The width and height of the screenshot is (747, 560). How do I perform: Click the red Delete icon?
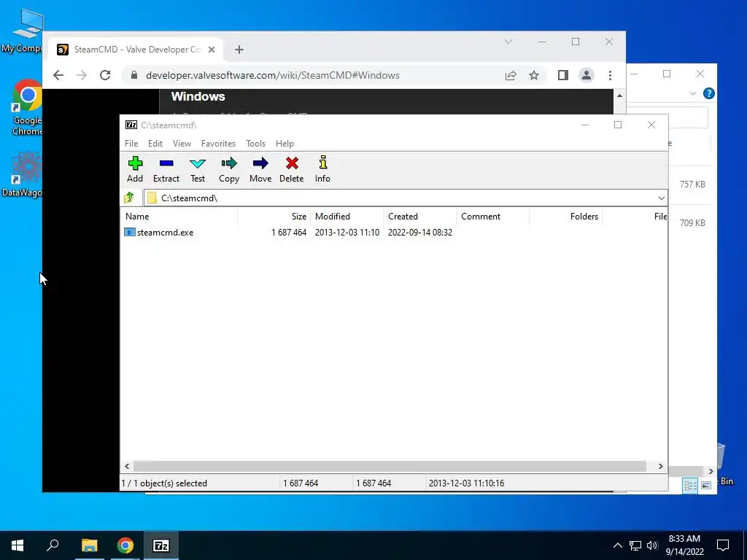coord(292,169)
